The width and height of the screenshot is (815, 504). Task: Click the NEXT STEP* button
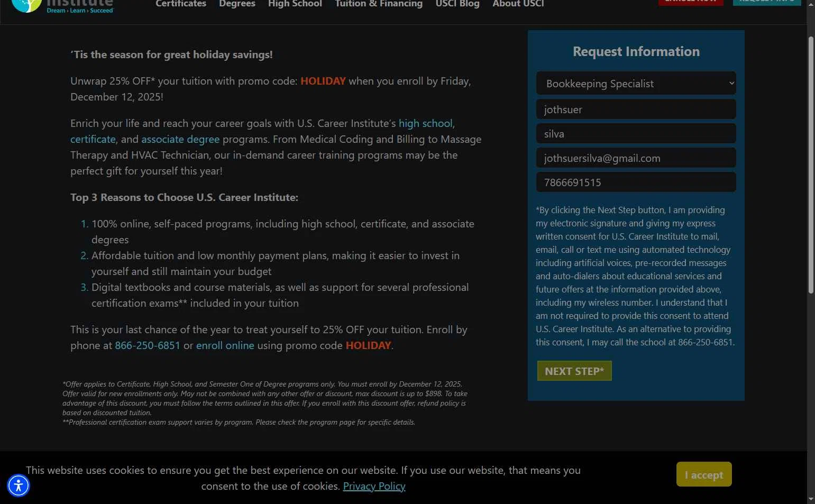click(x=574, y=371)
